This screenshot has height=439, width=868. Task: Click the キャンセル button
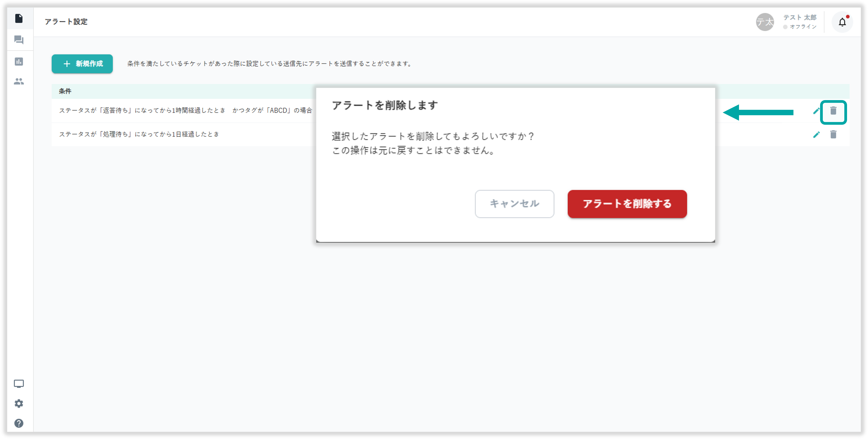(514, 204)
